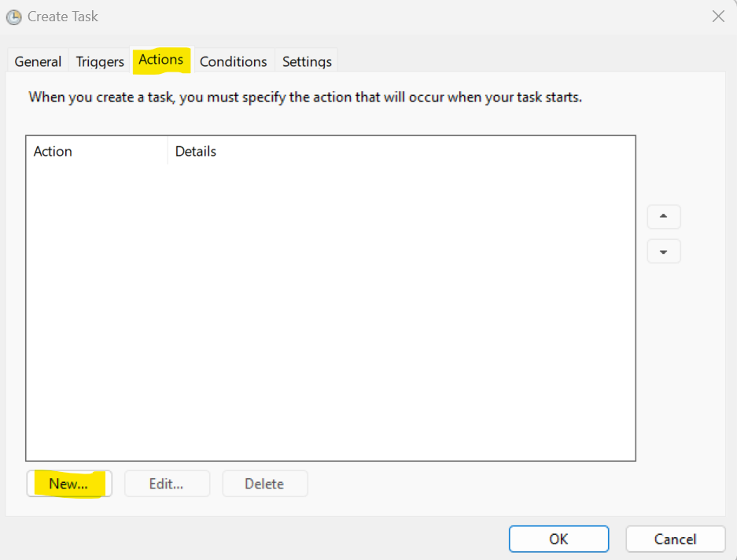The height and width of the screenshot is (560, 737).
Task: Click the divider between Action and Details columns
Action: [x=168, y=151]
